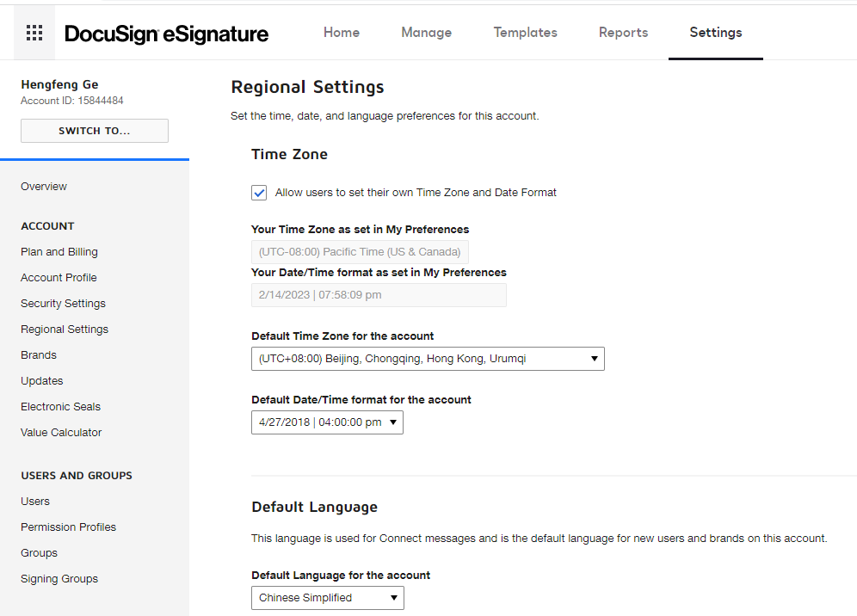Open Signing Groups page
The image size is (857, 616).
(59, 579)
